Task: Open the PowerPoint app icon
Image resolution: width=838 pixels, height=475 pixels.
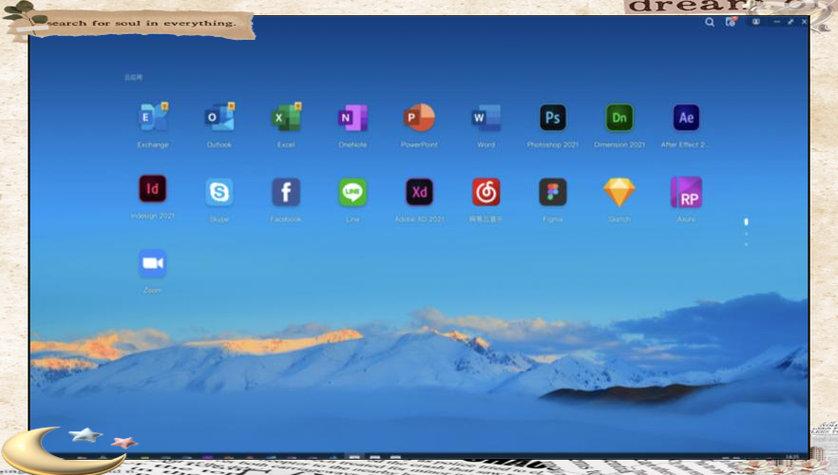Action: 420,118
